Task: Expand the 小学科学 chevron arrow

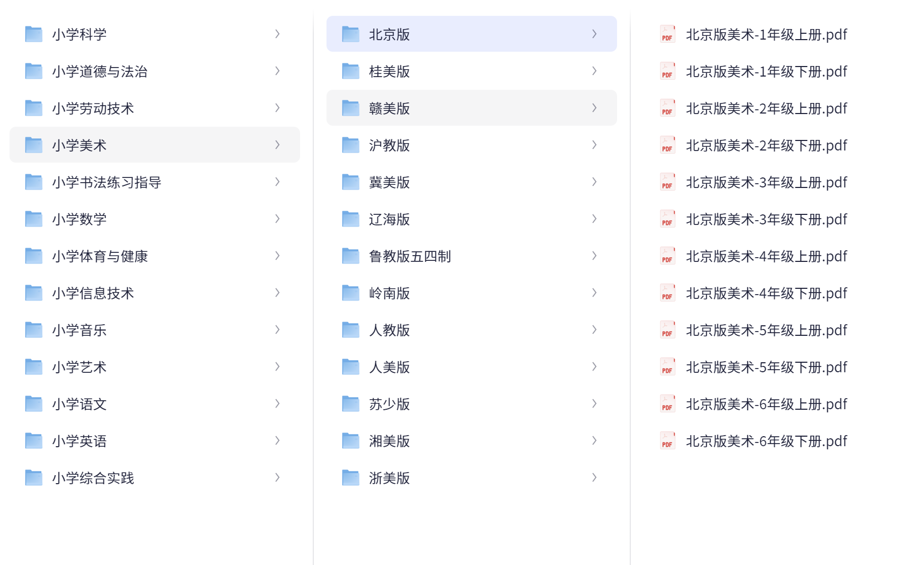Action: click(277, 34)
